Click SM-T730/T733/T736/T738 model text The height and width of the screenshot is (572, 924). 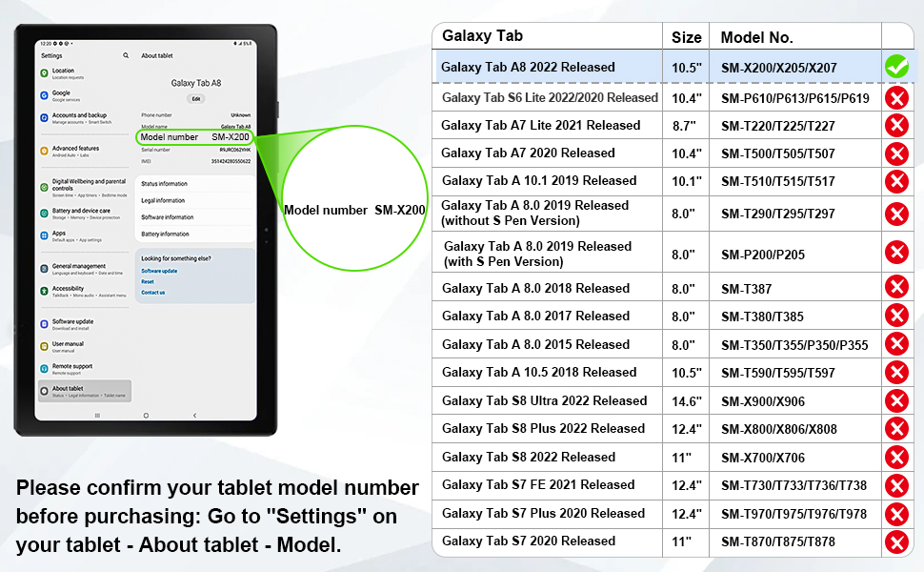pos(793,485)
